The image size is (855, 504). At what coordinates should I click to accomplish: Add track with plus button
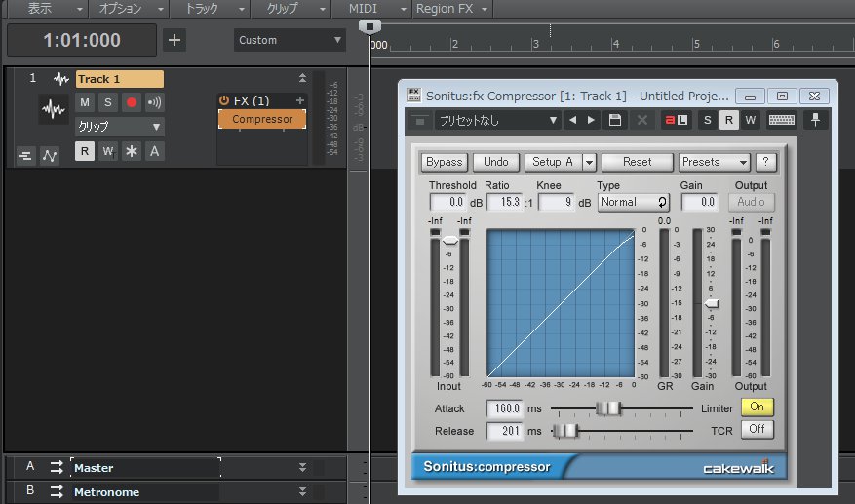(x=175, y=40)
